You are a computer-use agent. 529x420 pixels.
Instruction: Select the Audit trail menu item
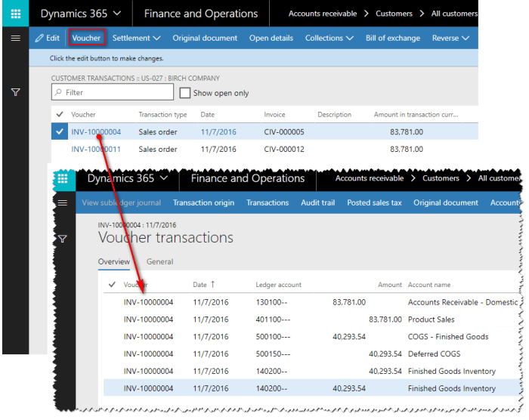(317, 202)
